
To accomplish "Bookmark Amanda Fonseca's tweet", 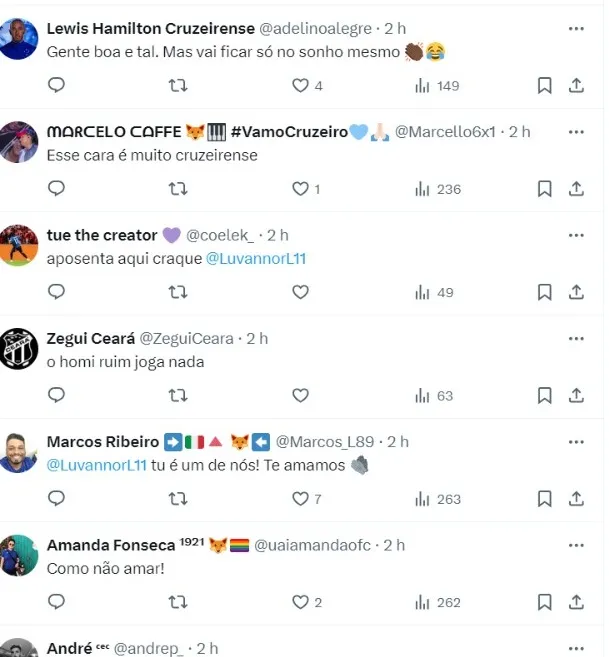I will point(544,602).
